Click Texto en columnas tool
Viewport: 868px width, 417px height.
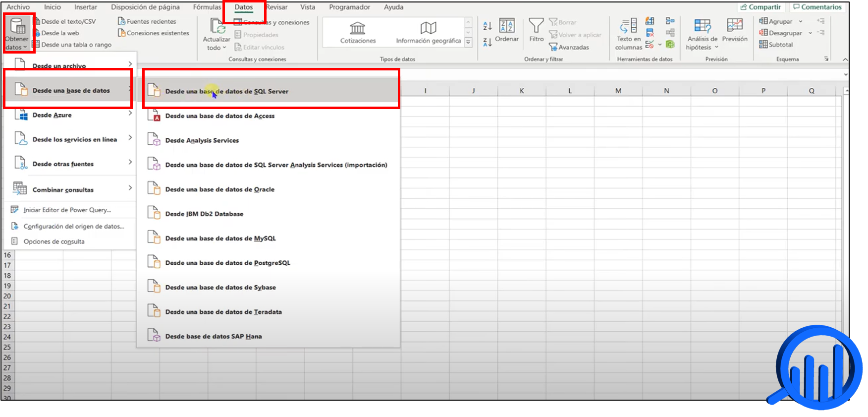(x=629, y=34)
